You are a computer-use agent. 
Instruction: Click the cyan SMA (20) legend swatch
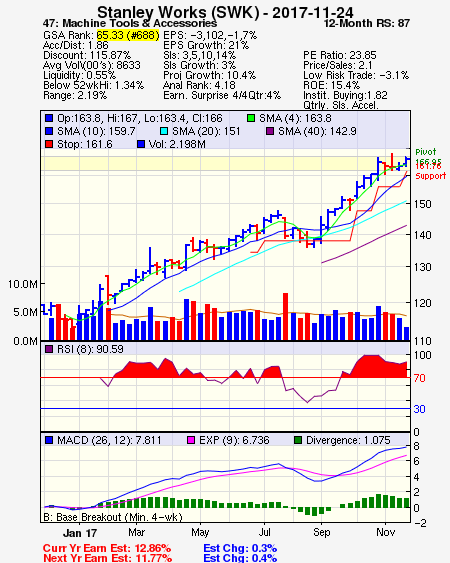click(164, 131)
